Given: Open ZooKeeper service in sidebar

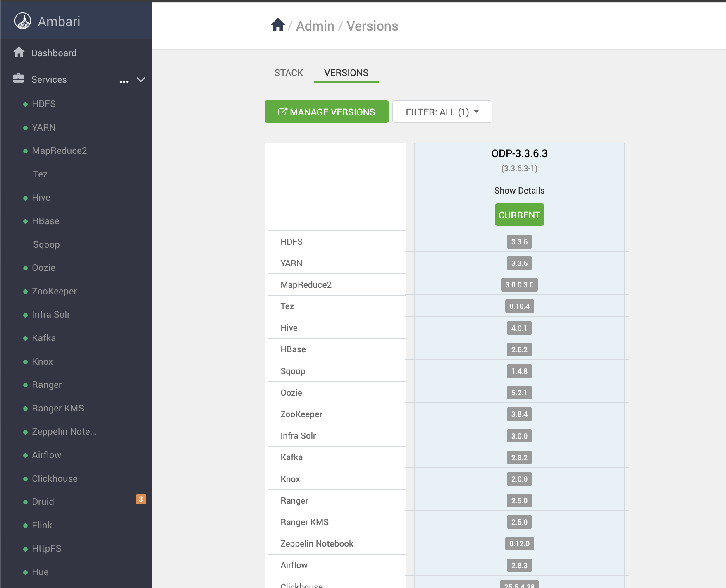Looking at the screenshot, I should click(x=55, y=291).
